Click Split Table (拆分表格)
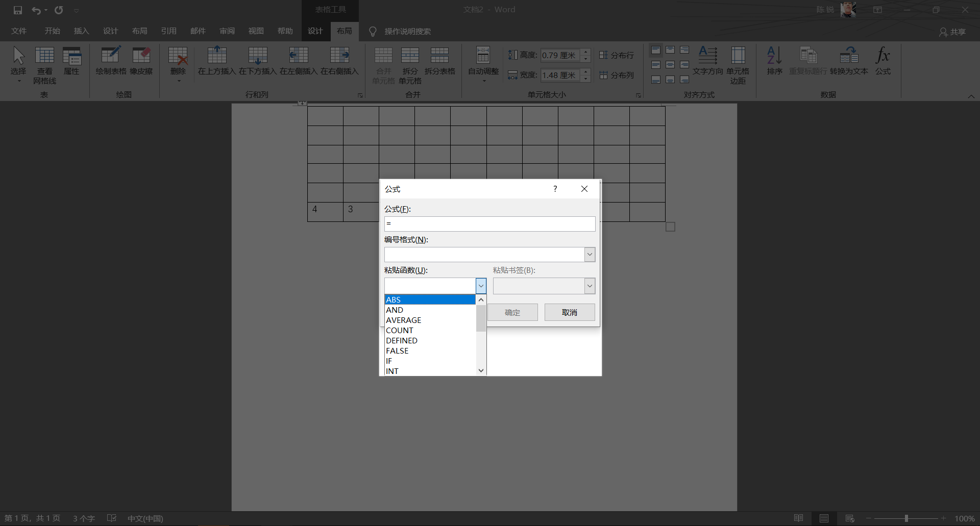 point(439,61)
